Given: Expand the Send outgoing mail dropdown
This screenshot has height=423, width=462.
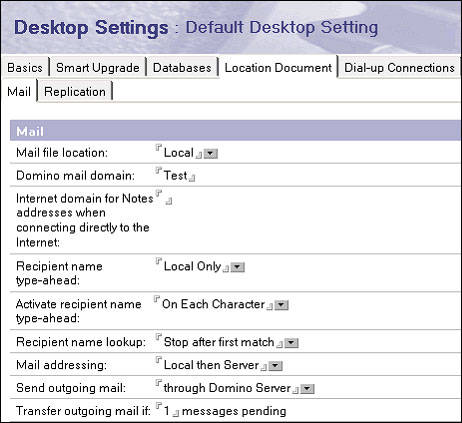Looking at the screenshot, I should 307,389.
